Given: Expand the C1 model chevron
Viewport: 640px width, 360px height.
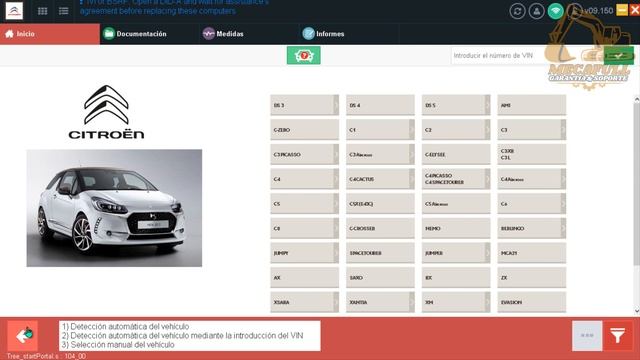Looking at the screenshot, I should (412, 130).
